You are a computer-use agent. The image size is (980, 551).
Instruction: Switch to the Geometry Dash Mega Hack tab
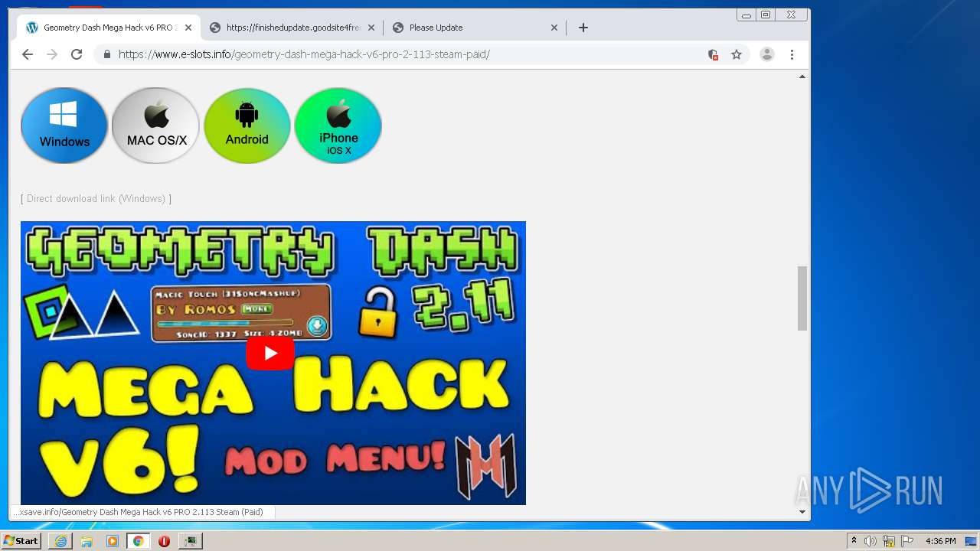coord(108,28)
